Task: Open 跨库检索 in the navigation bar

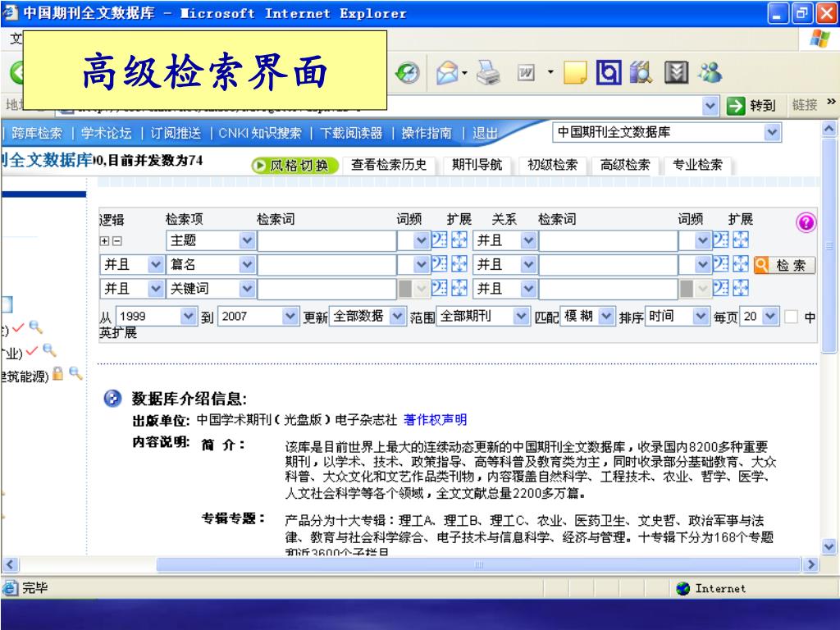Action: 37,133
